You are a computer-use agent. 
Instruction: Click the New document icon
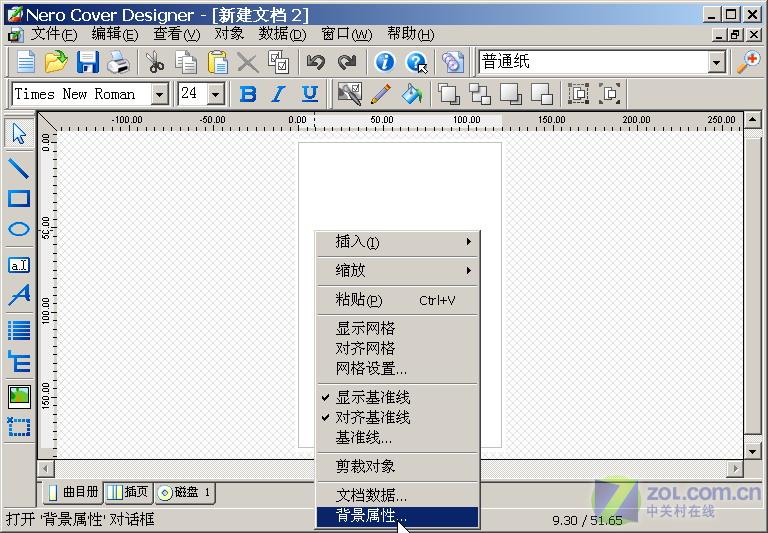25,62
